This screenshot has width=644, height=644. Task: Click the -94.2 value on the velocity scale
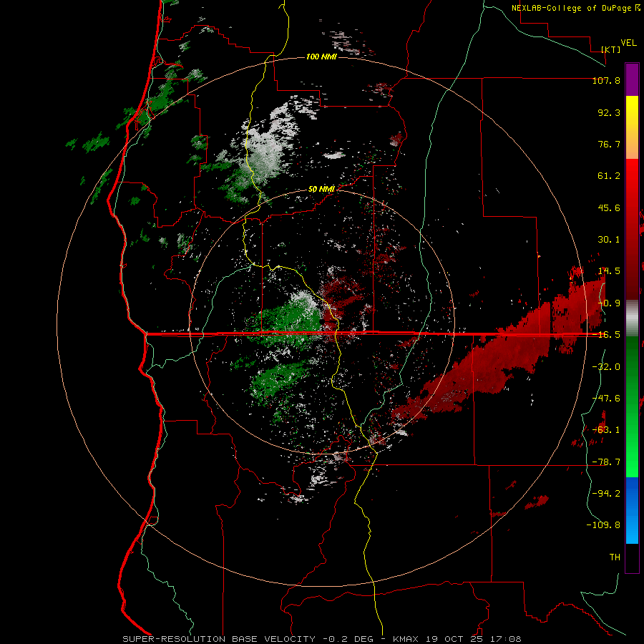point(606,494)
